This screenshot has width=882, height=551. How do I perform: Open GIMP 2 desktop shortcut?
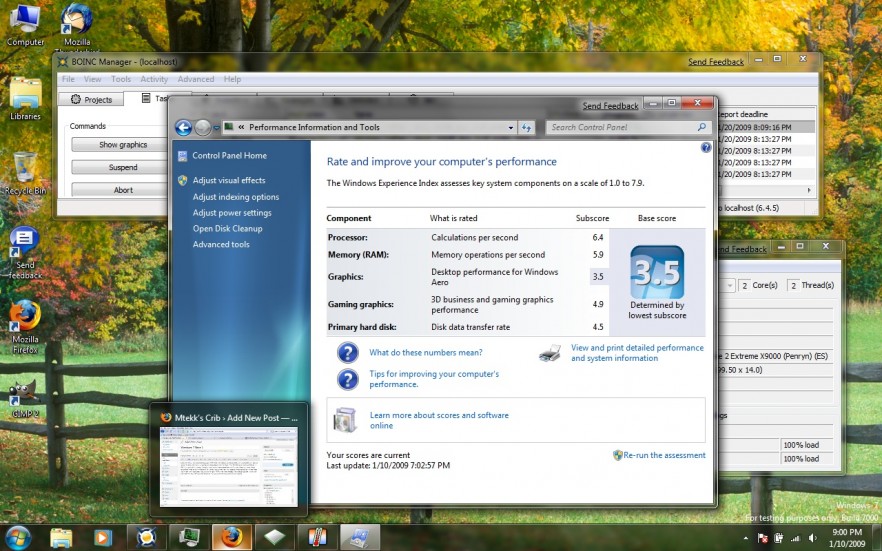[25, 399]
